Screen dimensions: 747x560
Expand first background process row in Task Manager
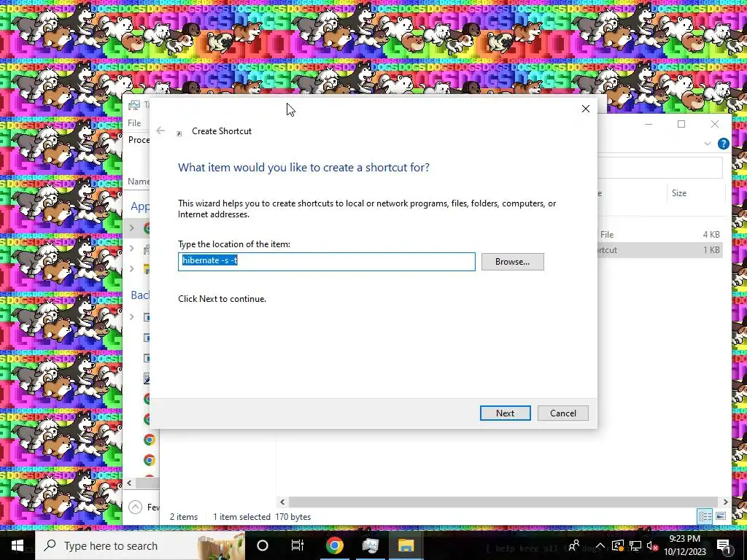click(132, 316)
